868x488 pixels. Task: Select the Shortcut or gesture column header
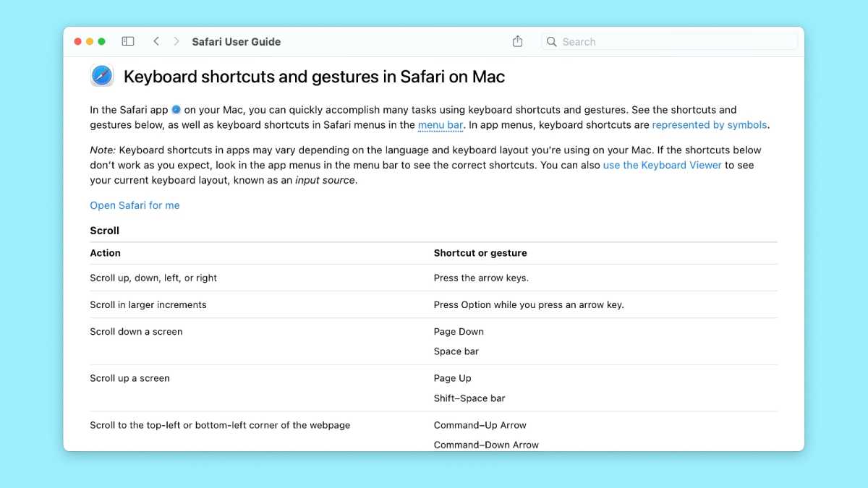click(x=480, y=252)
